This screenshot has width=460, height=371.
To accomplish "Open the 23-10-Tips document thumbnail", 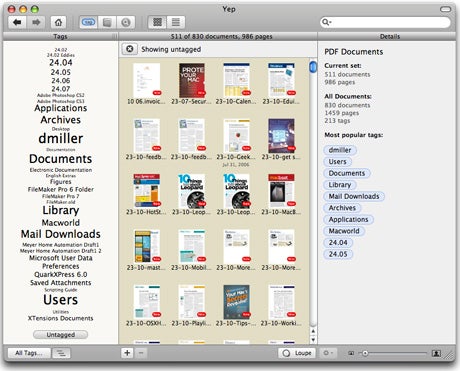I will tap(236, 302).
